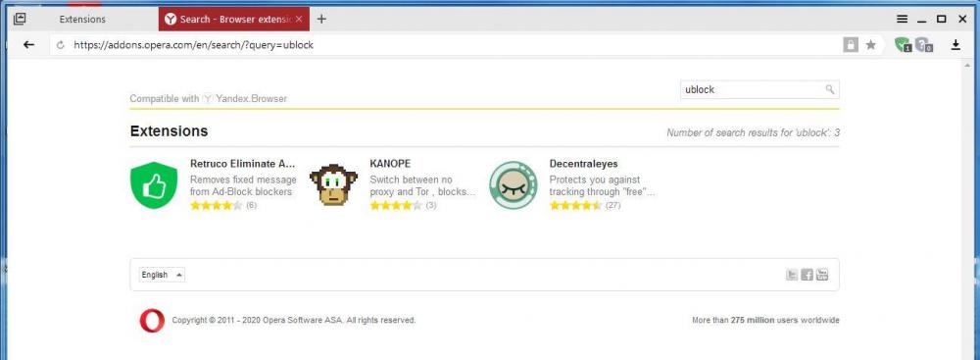Reload the page
This screenshot has height=360, width=980.
[61, 45]
